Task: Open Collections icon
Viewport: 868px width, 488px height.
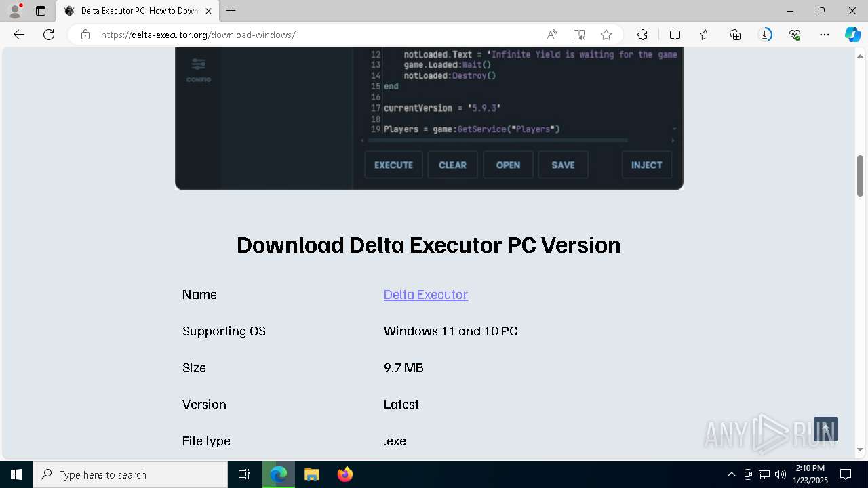Action: click(x=735, y=35)
